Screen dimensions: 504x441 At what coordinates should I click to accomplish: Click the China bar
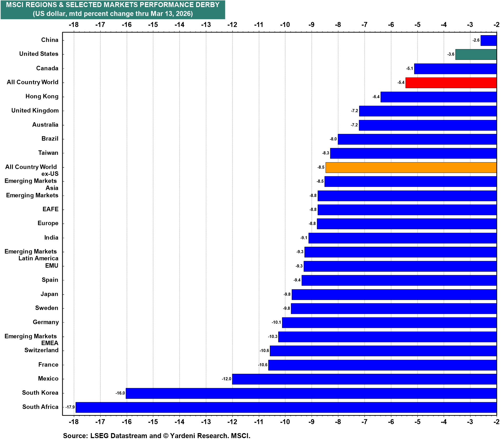pos(488,40)
